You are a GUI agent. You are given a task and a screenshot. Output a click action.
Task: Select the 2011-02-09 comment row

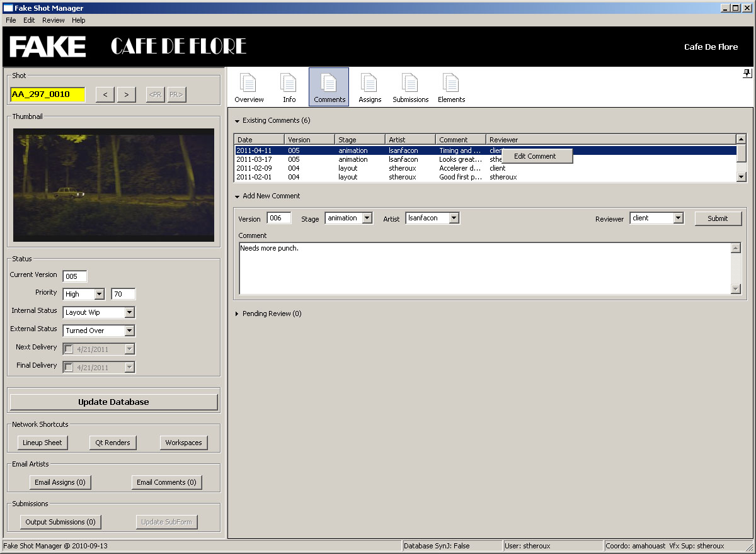(x=486, y=168)
